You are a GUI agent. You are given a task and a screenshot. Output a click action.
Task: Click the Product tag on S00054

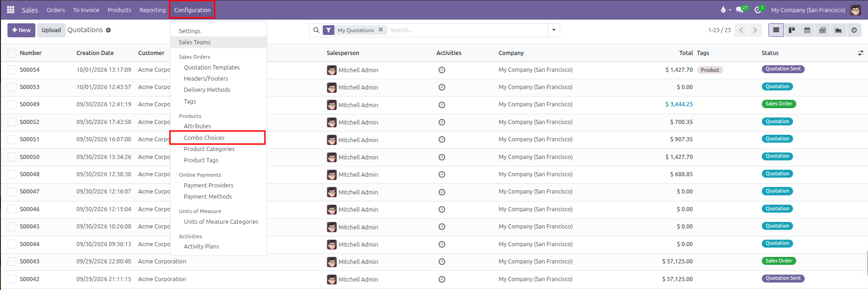point(710,70)
